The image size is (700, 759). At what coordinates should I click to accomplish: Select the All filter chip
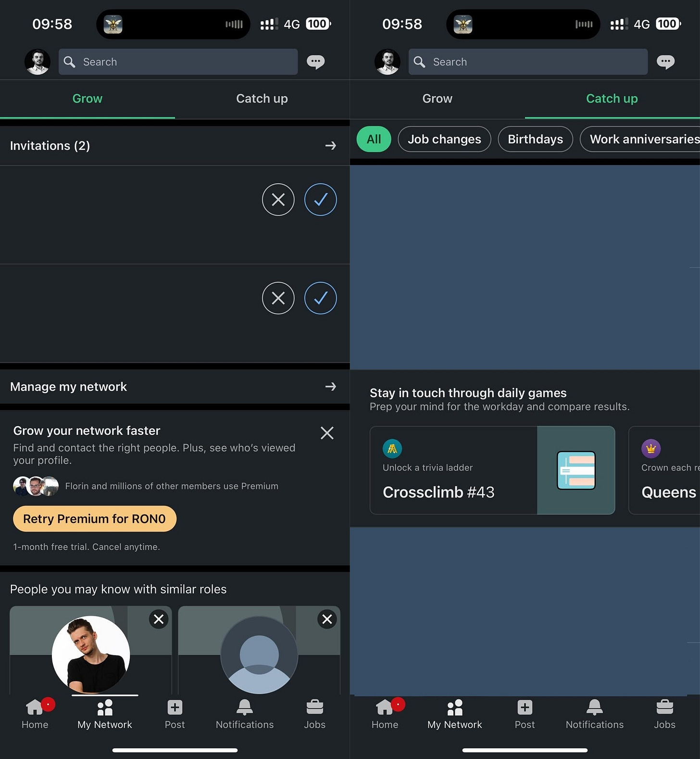[x=374, y=139]
